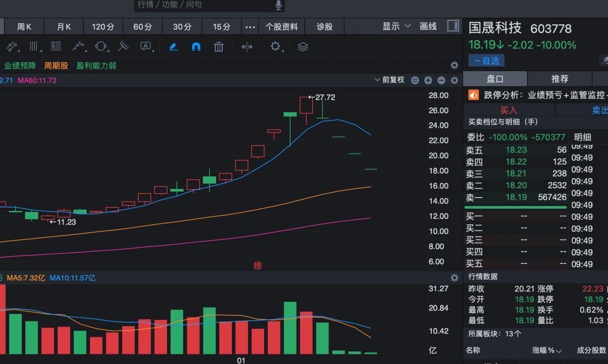Click the first minus circle chart button
The width and height of the screenshot is (608, 364).
(415, 80)
